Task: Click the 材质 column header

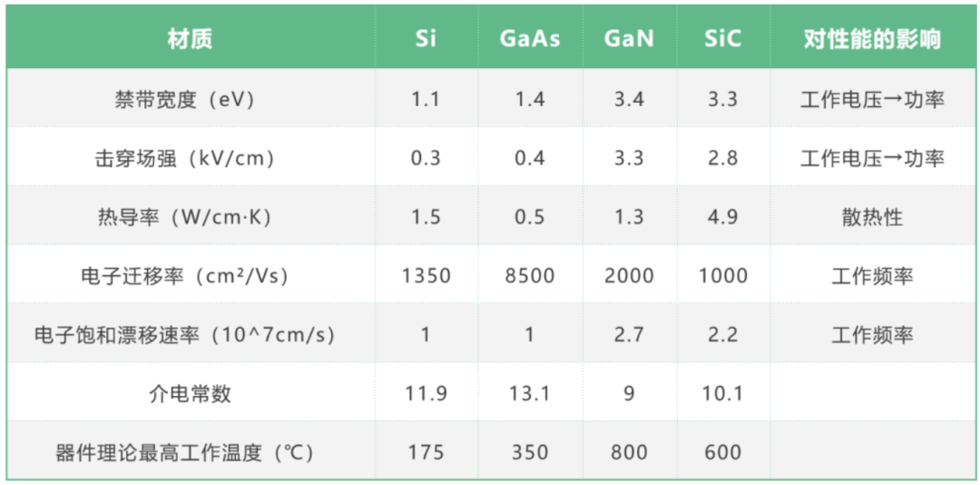Action: tap(190, 39)
